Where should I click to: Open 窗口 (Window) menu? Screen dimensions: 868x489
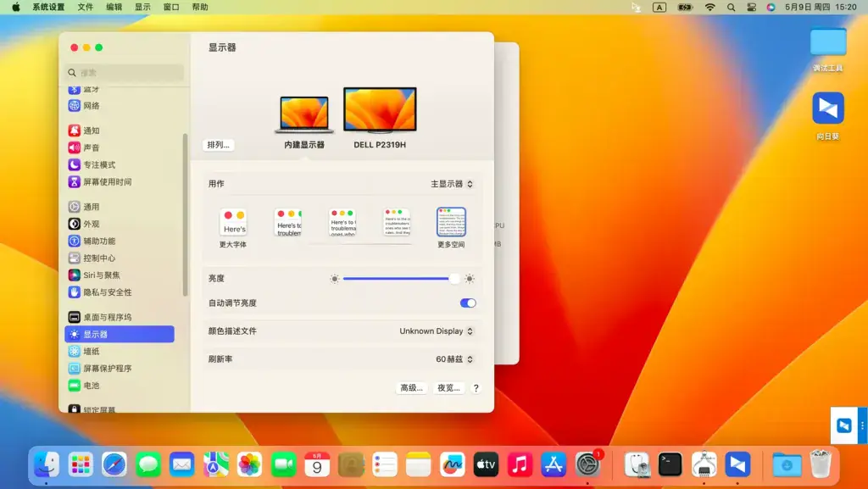click(171, 7)
